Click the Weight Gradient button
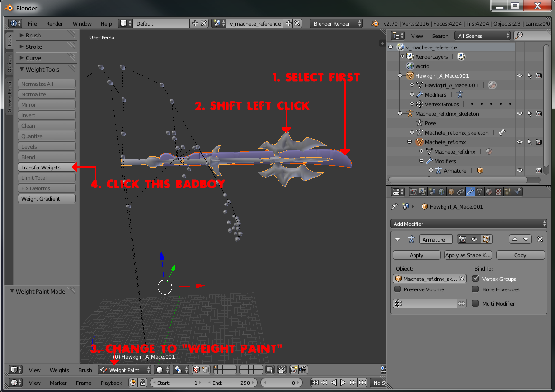555x392 pixels. pyautogui.click(x=47, y=199)
